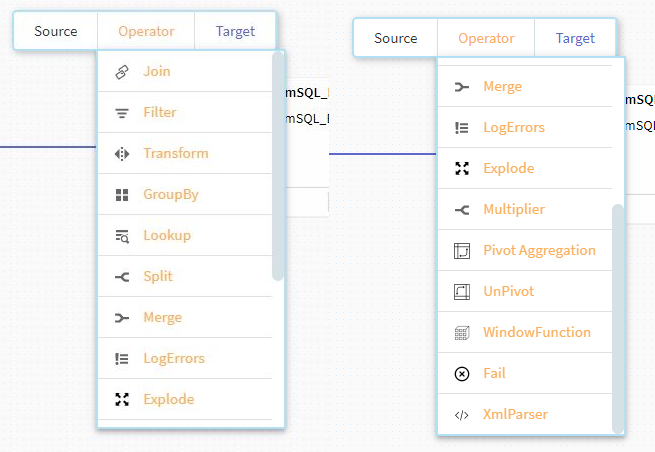
Task: Expand the Operator dropdown in right panel
Action: point(486,38)
